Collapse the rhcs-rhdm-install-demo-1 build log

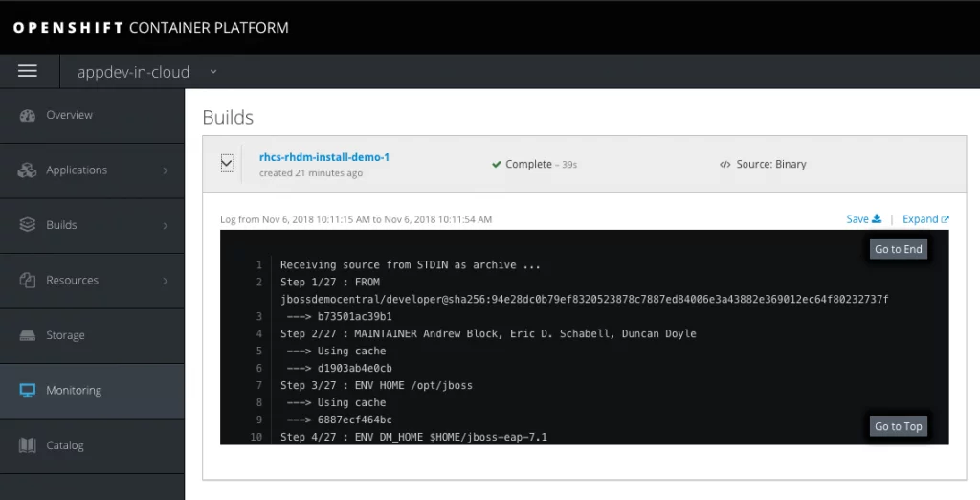228,164
